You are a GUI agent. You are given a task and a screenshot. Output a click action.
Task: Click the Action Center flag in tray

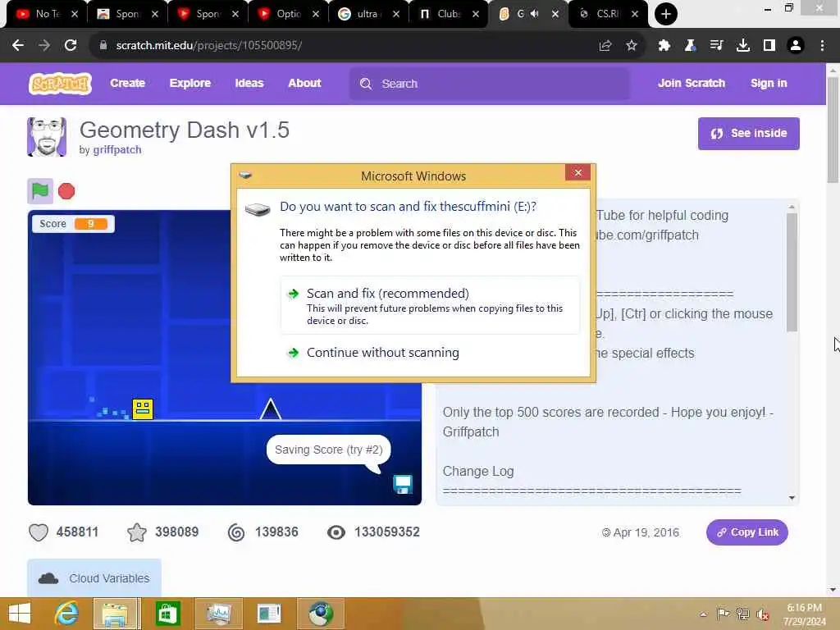[x=723, y=614]
